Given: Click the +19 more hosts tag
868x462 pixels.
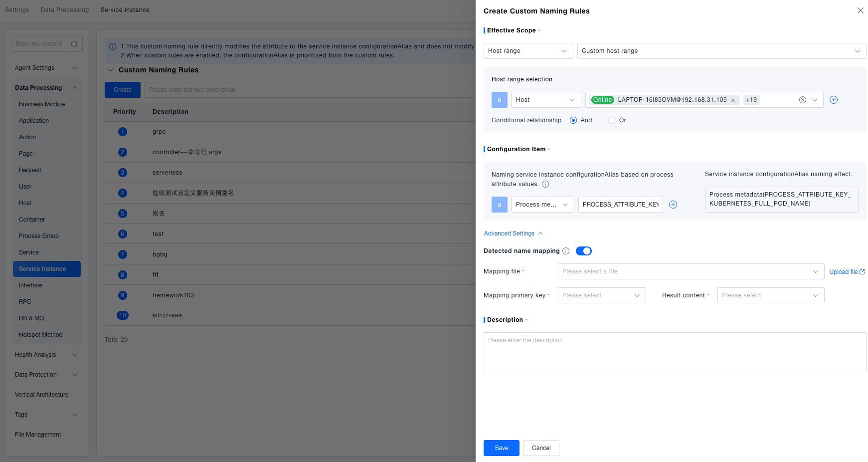Looking at the screenshot, I should click(x=751, y=100).
